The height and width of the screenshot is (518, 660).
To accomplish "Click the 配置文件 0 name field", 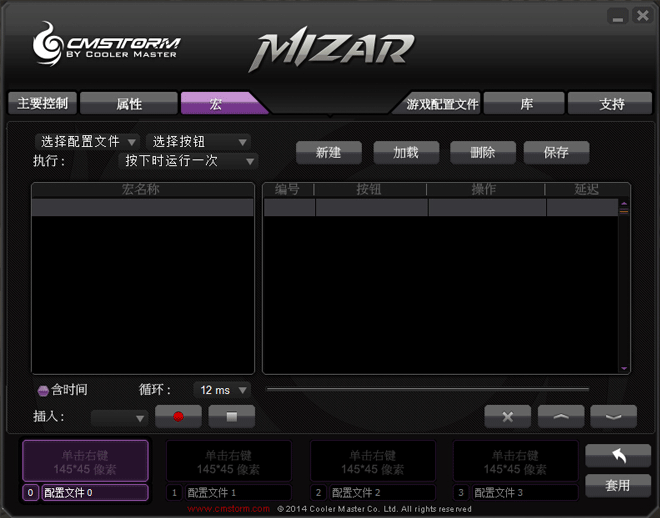I will 95,493.
